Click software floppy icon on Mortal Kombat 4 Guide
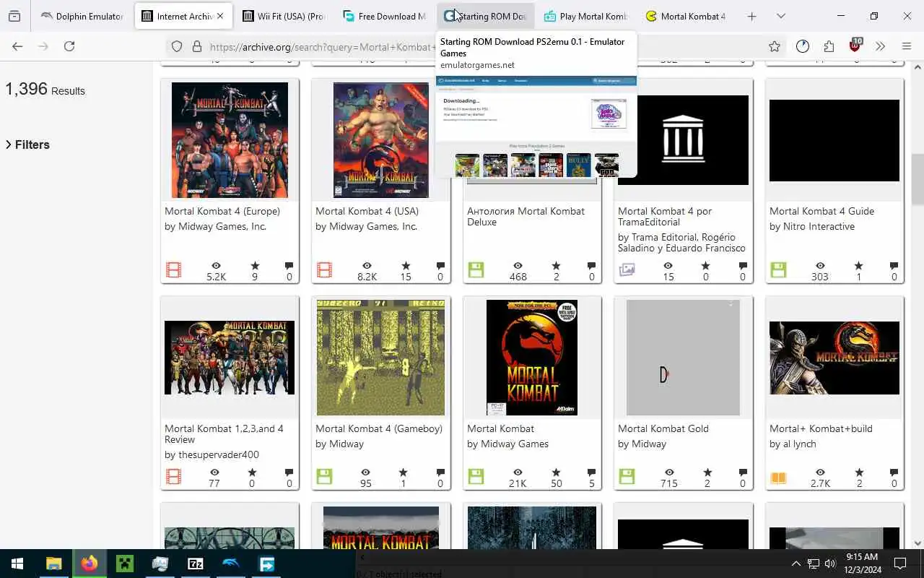Screen dimensions: 924x578 click(777, 270)
